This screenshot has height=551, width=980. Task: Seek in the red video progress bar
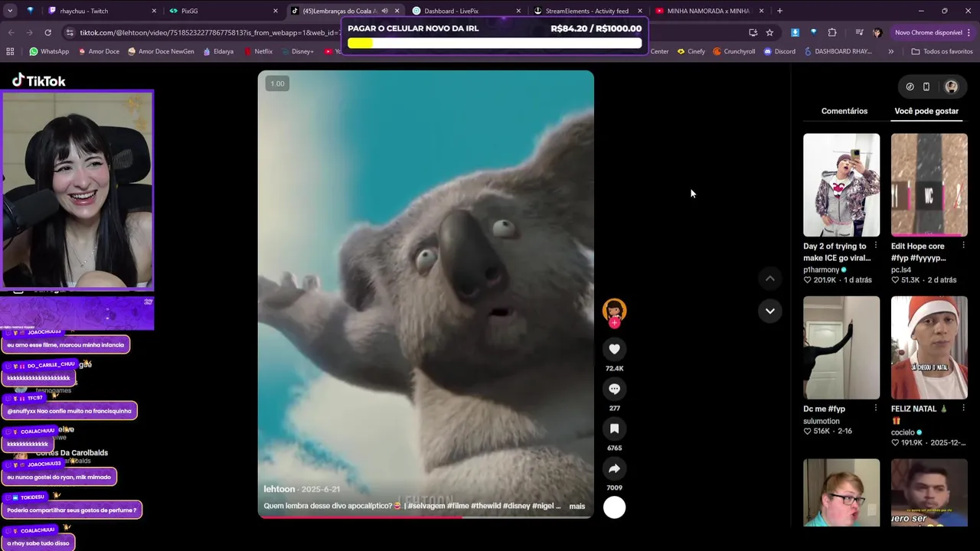(426, 517)
